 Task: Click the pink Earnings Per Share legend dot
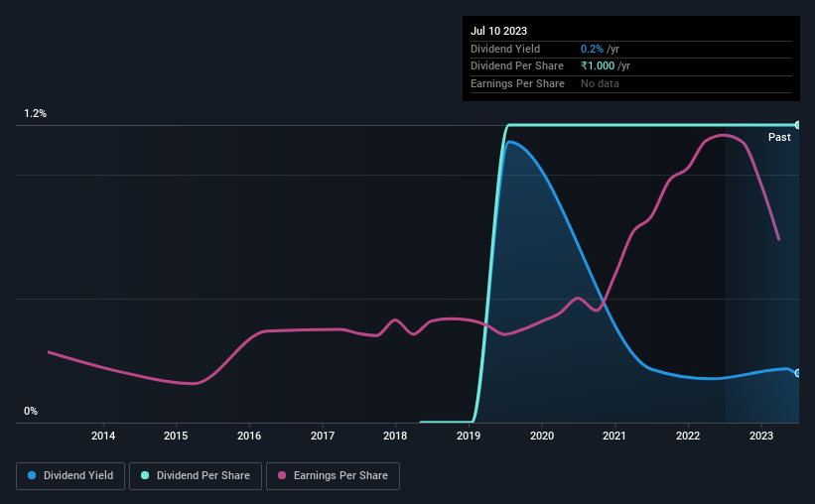point(282,475)
